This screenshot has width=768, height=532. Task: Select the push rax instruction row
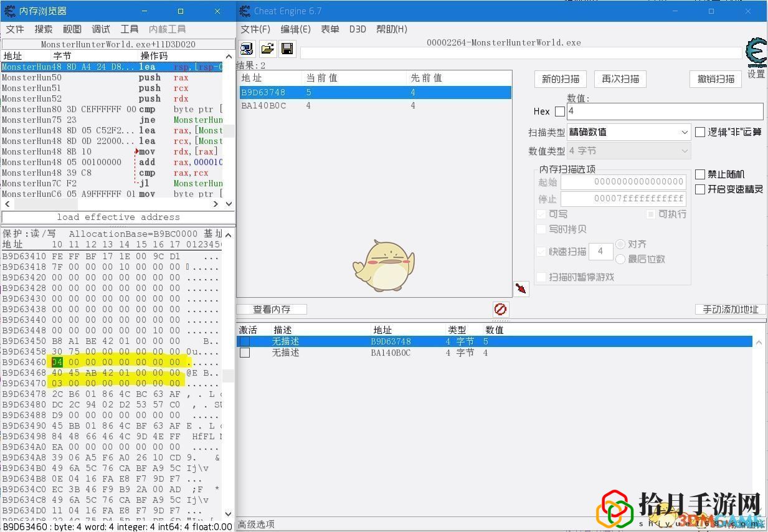coord(112,77)
